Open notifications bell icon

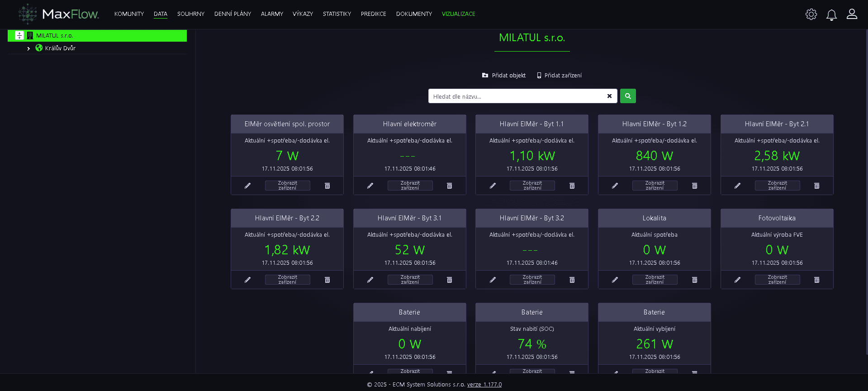831,15
